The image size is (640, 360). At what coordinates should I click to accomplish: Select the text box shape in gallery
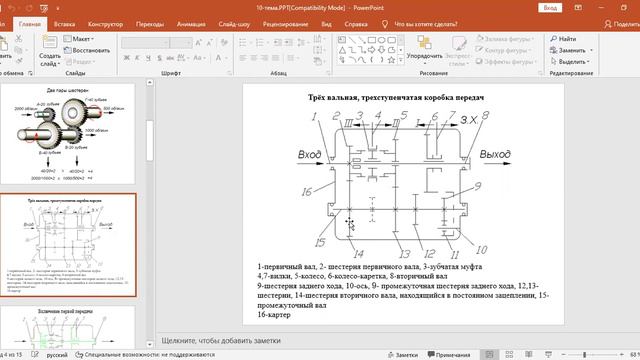pyautogui.click(x=342, y=40)
